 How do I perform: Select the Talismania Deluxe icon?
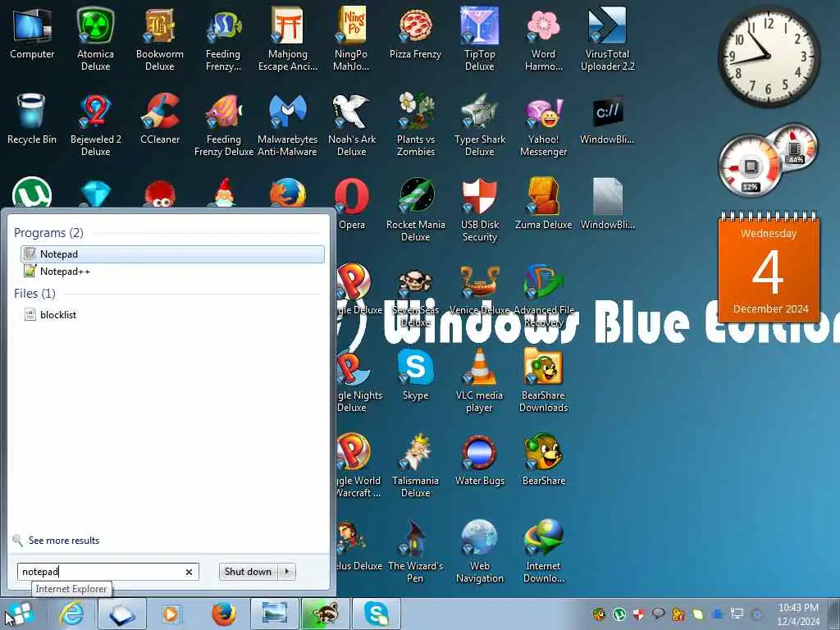[416, 466]
